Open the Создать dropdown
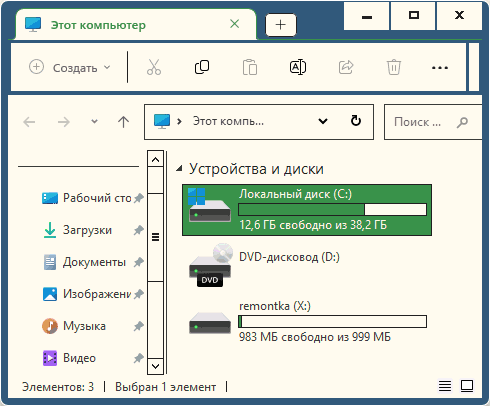 70,68
